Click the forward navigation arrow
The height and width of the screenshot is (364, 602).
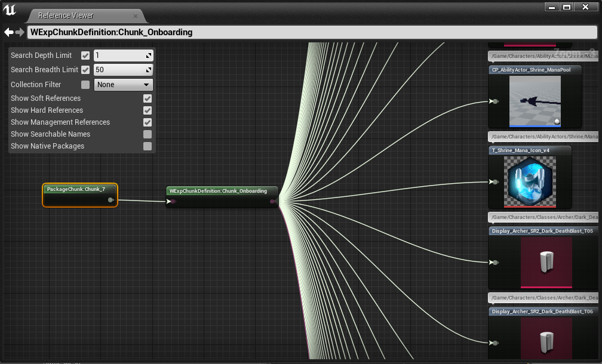tap(20, 32)
